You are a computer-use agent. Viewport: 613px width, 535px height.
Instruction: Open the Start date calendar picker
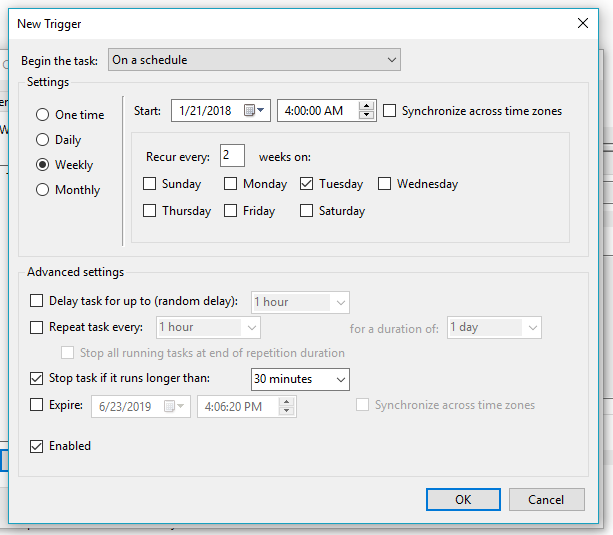260,111
